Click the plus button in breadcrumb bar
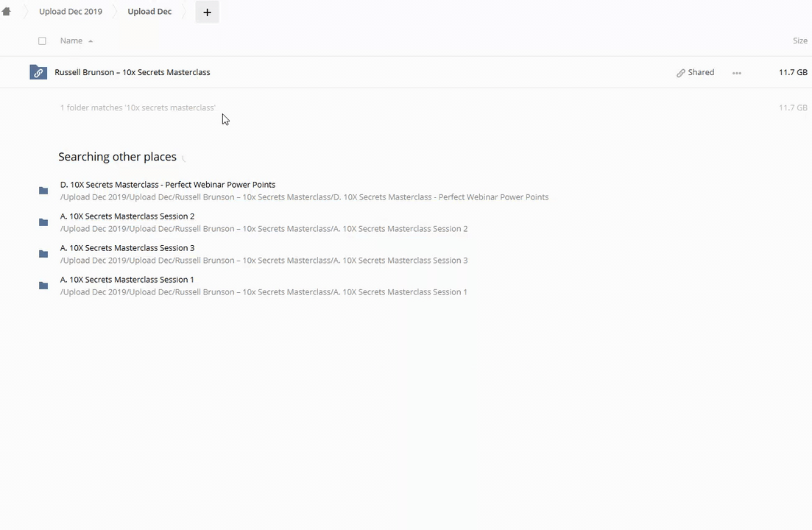The image size is (812, 530). 207,12
